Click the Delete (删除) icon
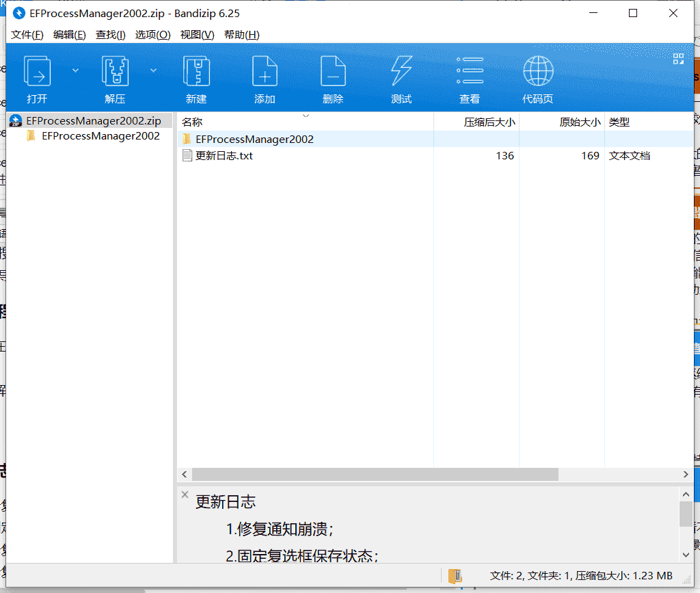 pyautogui.click(x=333, y=71)
